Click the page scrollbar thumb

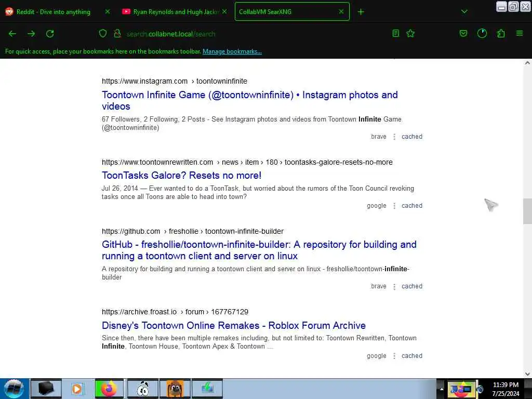coord(527,211)
